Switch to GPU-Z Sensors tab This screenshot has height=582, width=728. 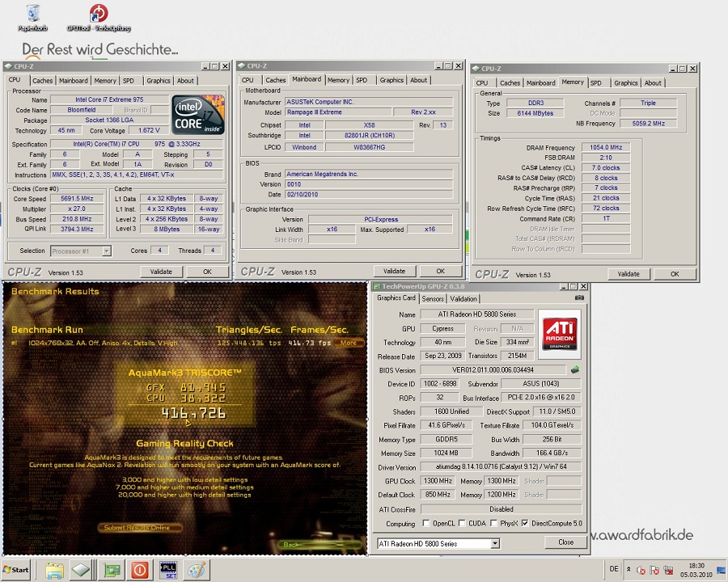[x=433, y=299]
